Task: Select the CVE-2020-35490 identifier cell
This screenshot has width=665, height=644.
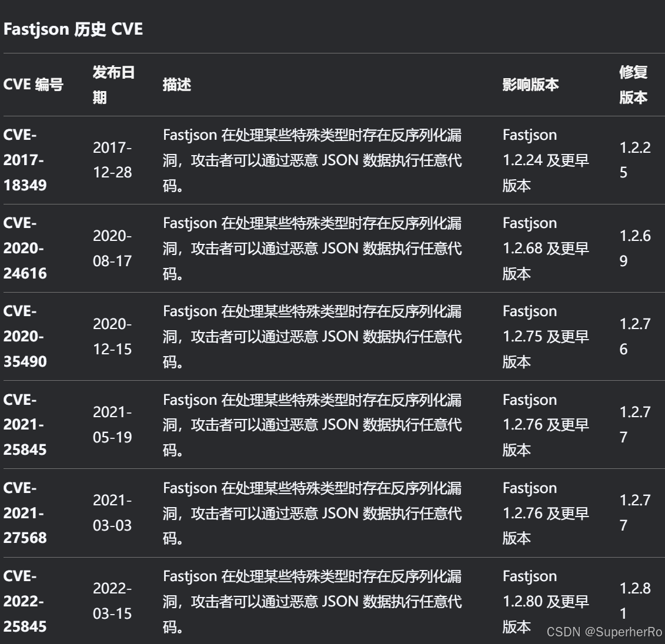Action: pos(25,336)
